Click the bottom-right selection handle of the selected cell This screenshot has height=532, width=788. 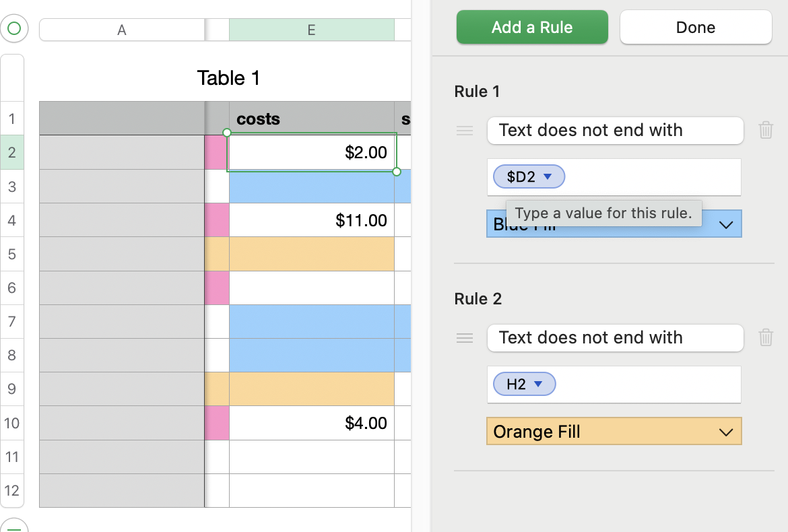(397, 172)
